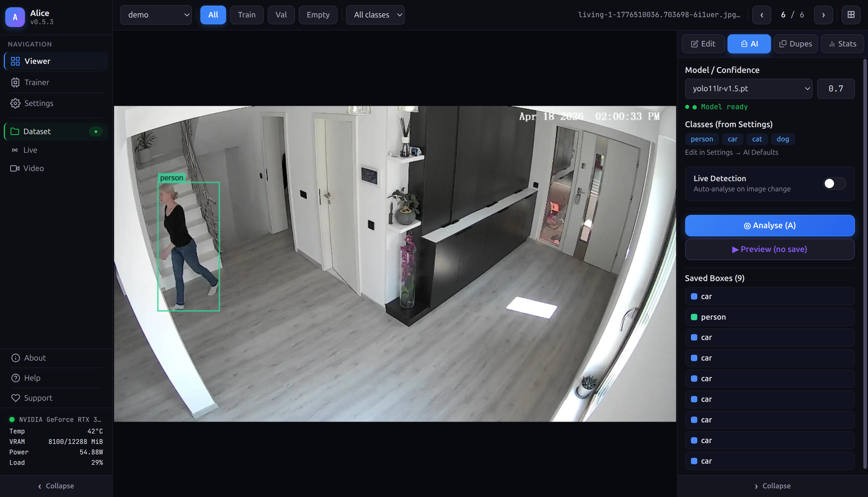868x497 pixels.
Task: Open the Support heart item
Action: click(38, 398)
